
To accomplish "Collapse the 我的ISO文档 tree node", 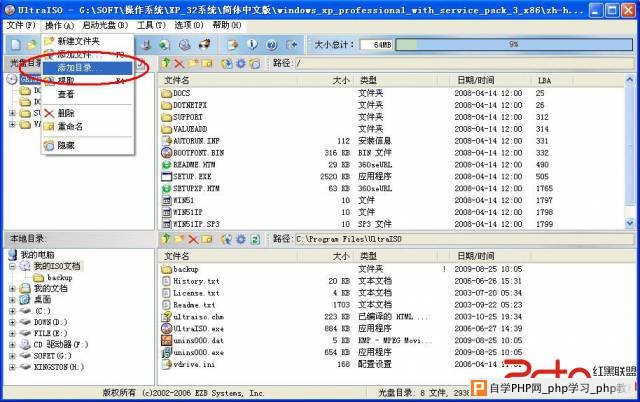I will pos(12,266).
